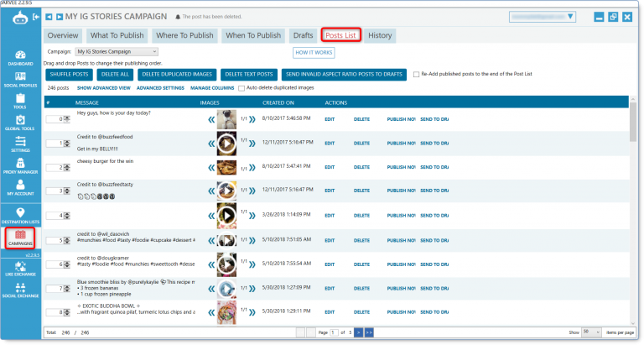Open Destination Lists in the sidebar
644x345 pixels.
(20, 216)
